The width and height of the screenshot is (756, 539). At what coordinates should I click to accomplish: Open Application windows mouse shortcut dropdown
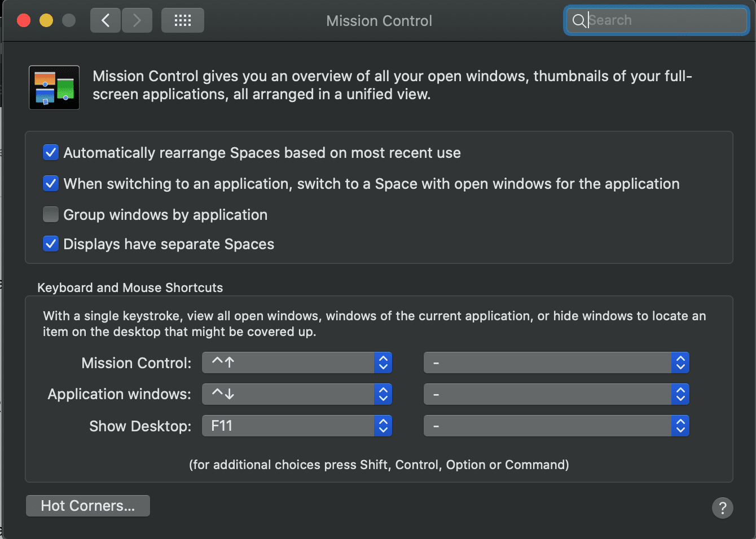tap(556, 394)
